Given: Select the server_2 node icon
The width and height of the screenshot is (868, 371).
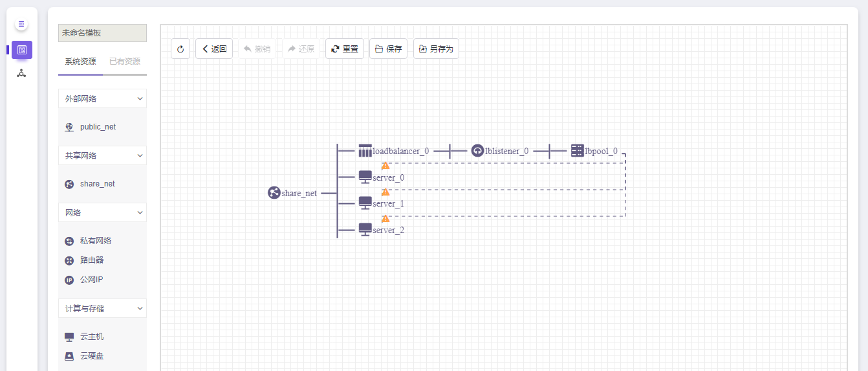Looking at the screenshot, I should click(365, 229).
